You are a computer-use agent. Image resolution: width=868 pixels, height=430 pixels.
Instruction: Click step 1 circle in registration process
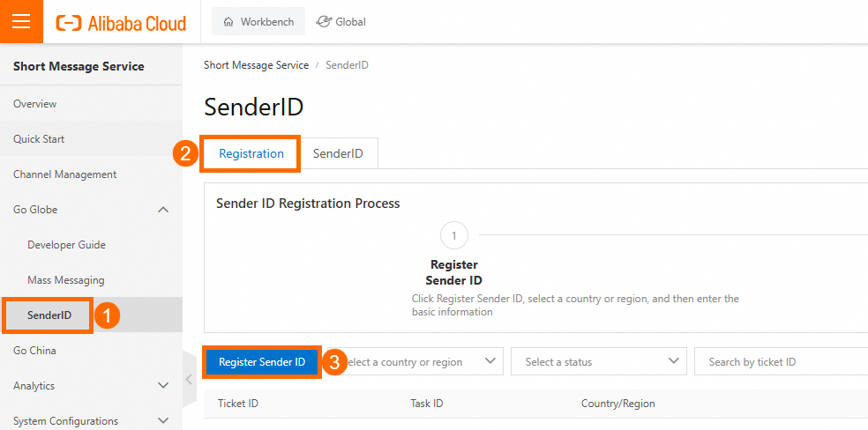453,235
